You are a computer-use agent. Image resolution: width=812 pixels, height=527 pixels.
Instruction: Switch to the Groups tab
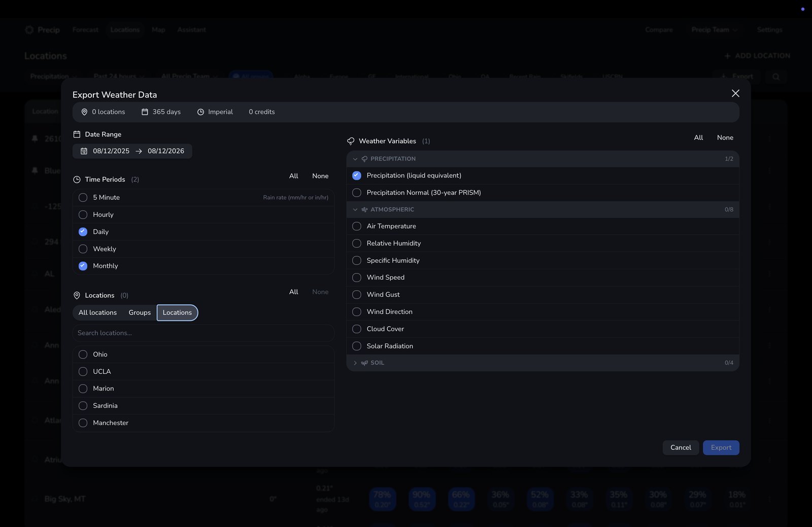point(140,313)
